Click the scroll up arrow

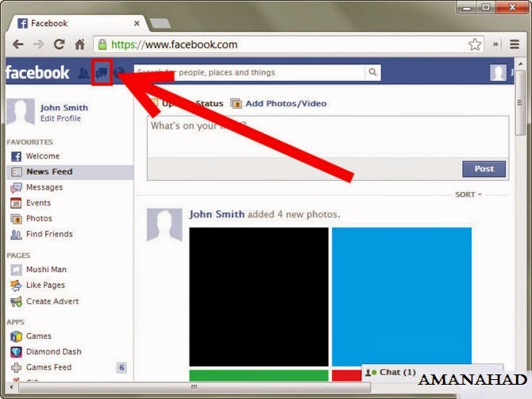(520, 63)
